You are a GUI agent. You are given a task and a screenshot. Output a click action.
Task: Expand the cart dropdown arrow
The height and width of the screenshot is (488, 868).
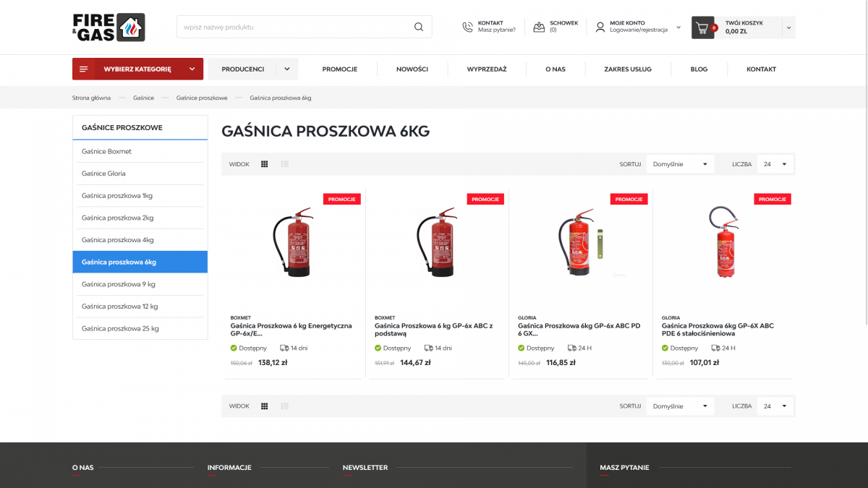click(788, 27)
